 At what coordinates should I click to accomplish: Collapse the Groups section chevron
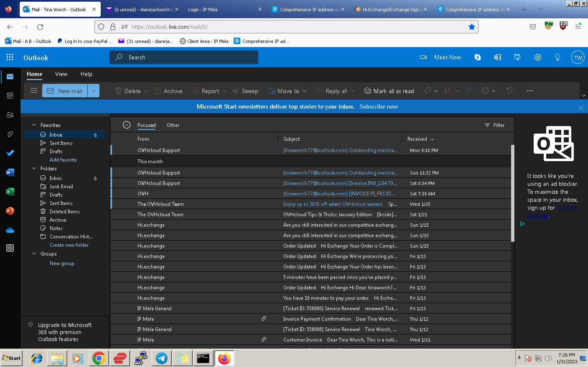34,253
